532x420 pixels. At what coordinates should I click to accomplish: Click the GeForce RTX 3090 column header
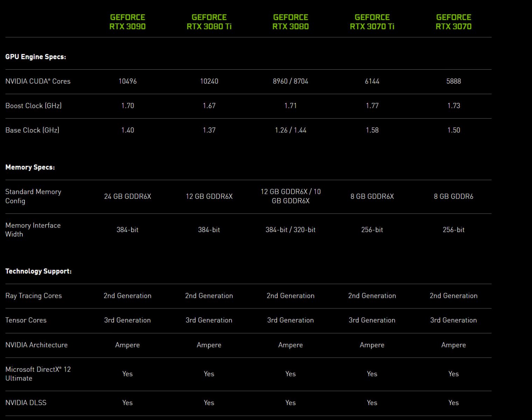(x=127, y=22)
